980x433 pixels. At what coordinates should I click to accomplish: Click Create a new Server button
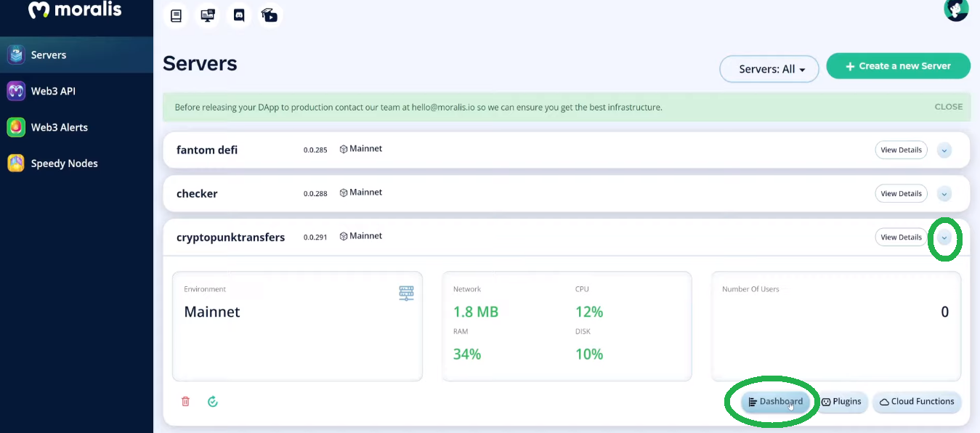[x=898, y=65]
